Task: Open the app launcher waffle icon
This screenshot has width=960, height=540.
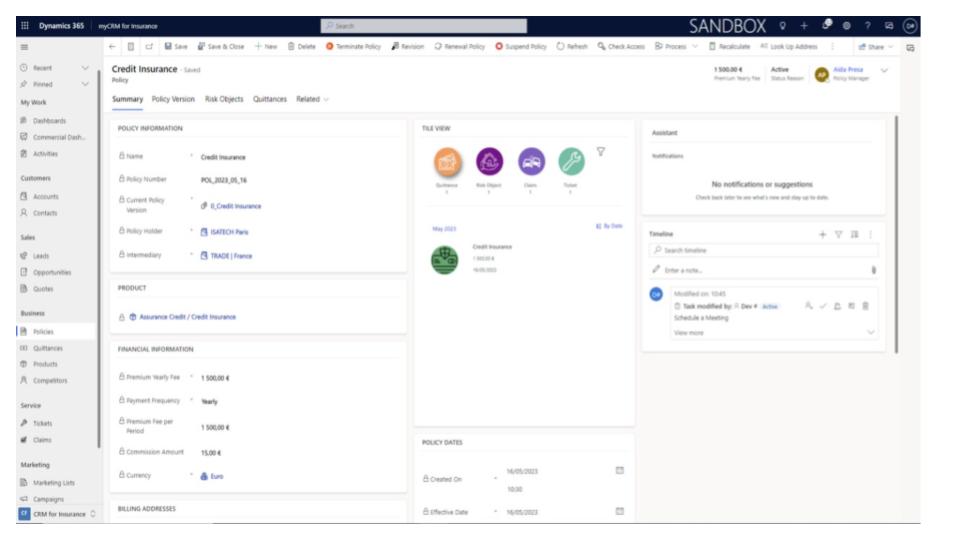Action: pos(24,26)
